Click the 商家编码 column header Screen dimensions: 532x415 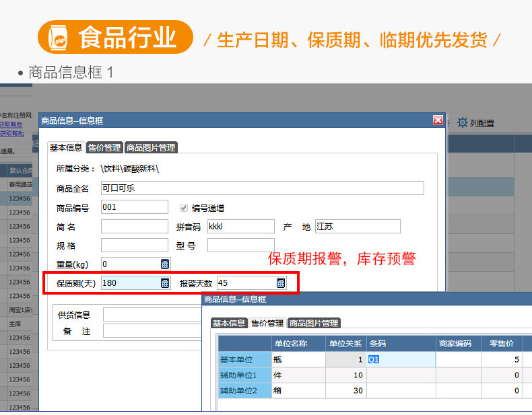click(x=459, y=344)
